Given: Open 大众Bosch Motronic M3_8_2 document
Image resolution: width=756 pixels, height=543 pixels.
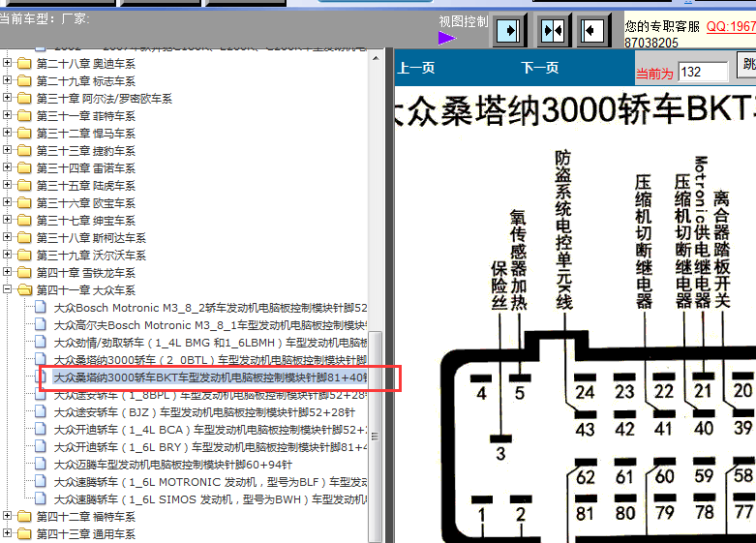Looking at the screenshot, I should point(210,308).
